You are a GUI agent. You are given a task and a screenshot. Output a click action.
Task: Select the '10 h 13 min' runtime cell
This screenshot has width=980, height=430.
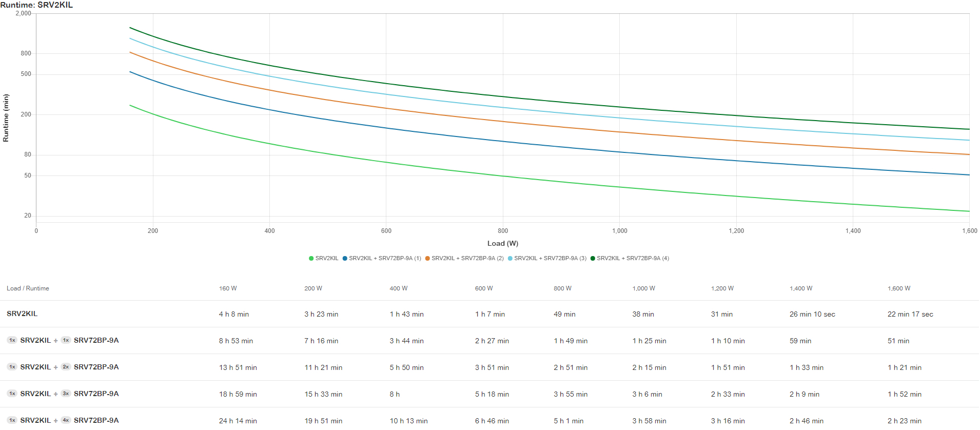408,421
